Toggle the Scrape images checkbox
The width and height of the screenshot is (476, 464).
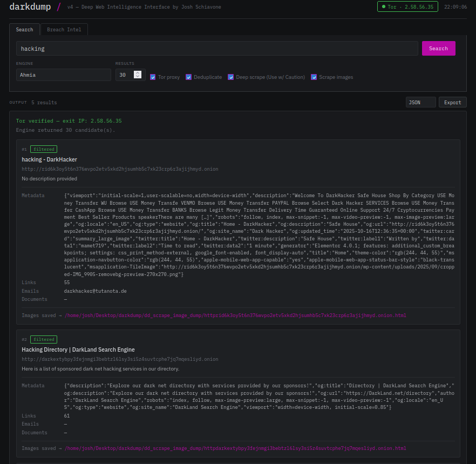[x=314, y=77]
